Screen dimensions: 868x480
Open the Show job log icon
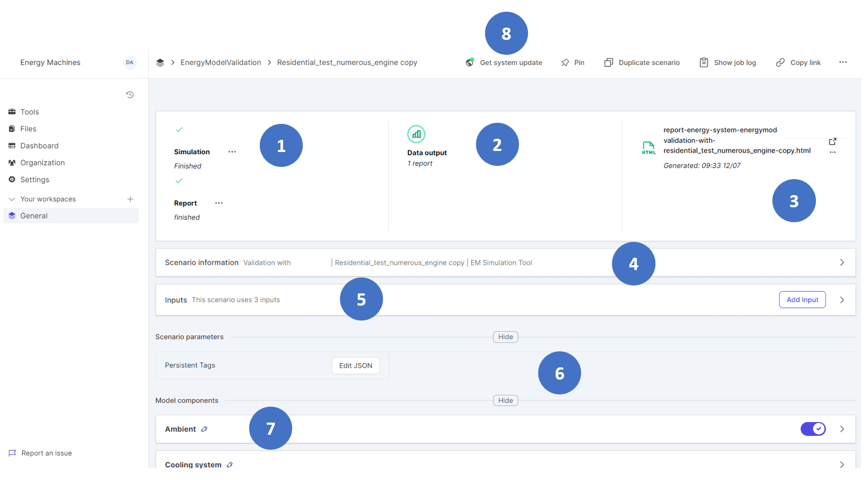704,62
